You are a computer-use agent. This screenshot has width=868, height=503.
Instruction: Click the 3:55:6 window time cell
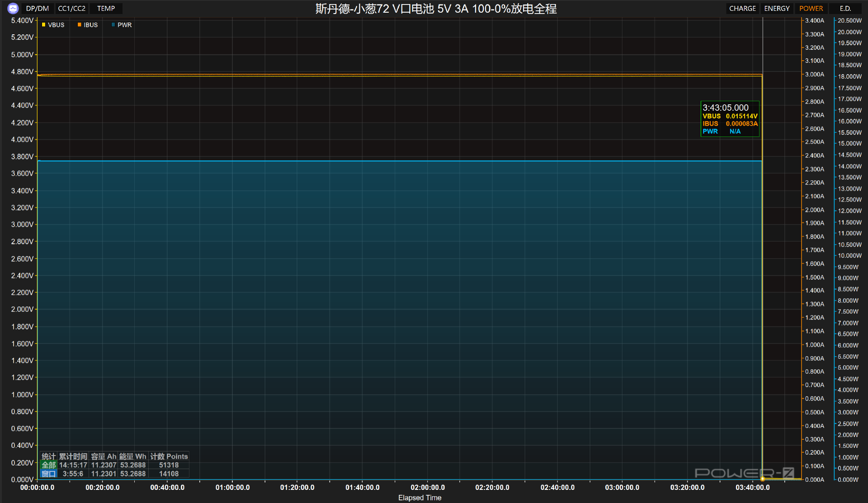[x=73, y=474]
